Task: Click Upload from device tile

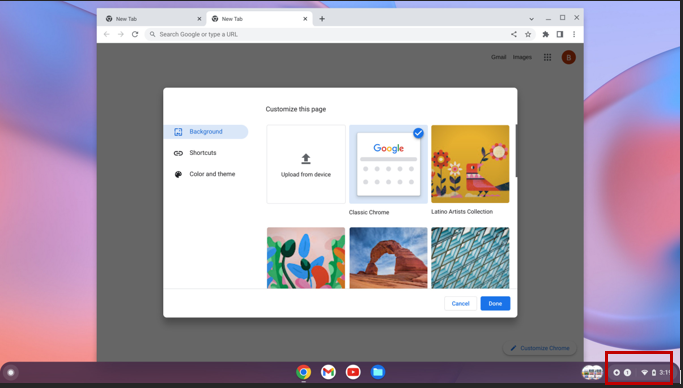Action: click(x=306, y=164)
